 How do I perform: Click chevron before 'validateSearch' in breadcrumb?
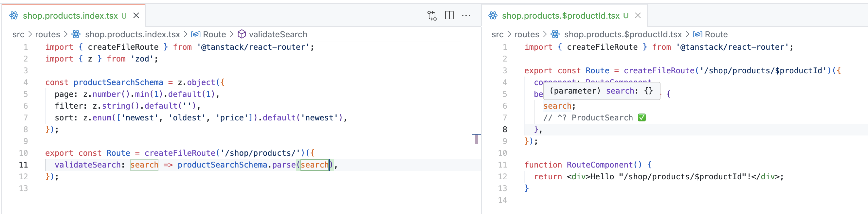(231, 34)
